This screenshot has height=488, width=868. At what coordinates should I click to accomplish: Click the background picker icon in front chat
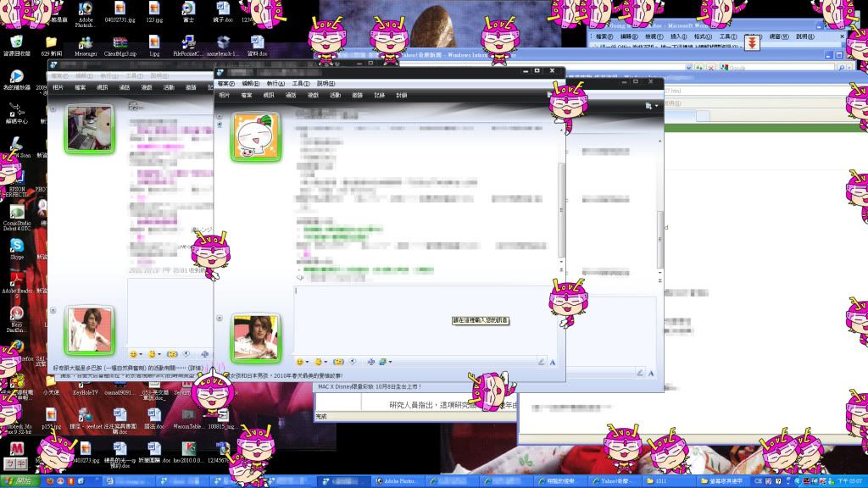tap(382, 362)
